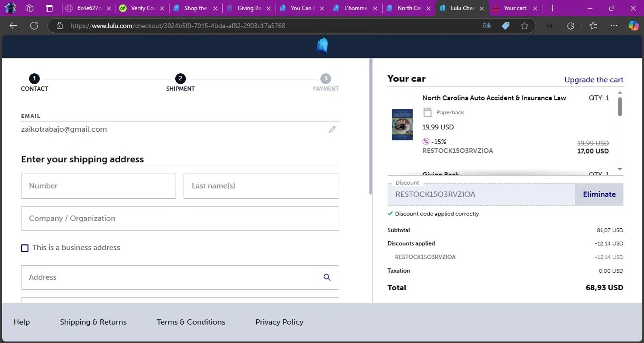Click the -15% discount badge icon
This screenshot has width=644, height=343.
[x=426, y=141]
